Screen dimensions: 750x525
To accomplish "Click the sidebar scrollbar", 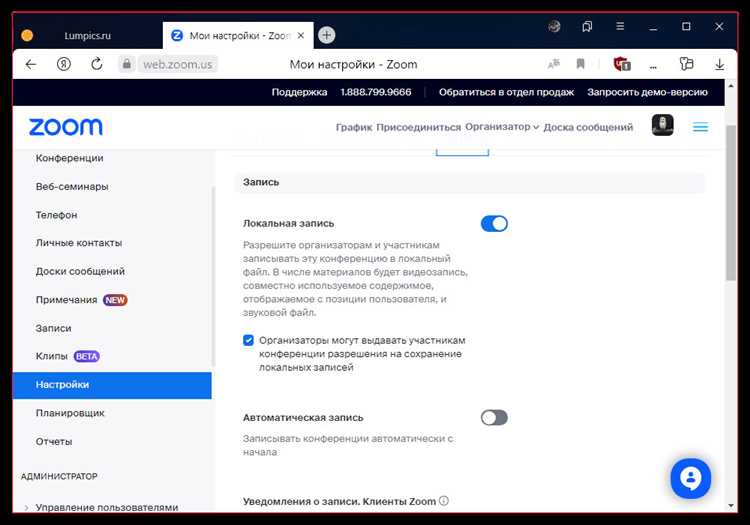I will coord(213,276).
